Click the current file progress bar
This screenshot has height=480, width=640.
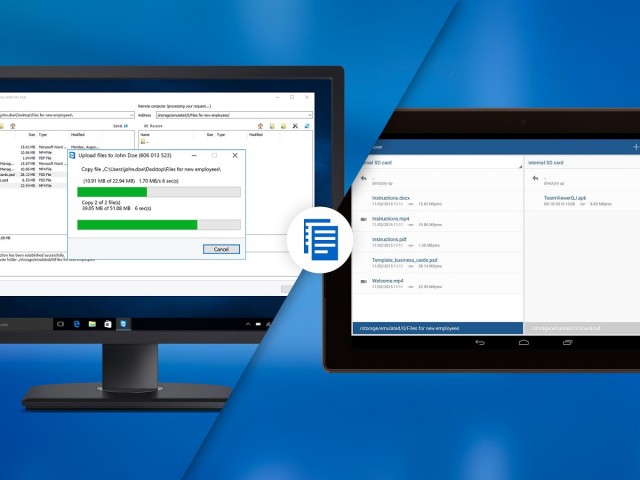point(159,192)
